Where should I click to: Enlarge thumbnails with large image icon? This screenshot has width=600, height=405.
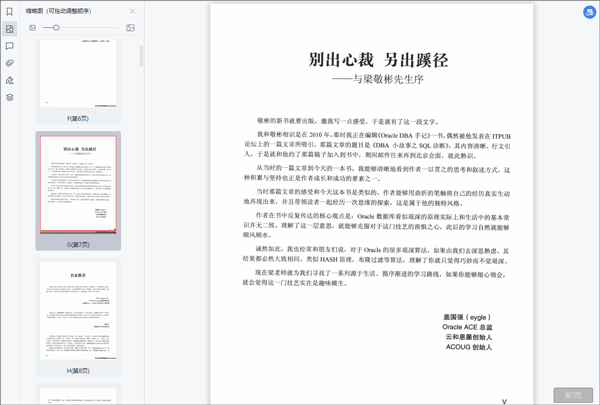(130, 28)
